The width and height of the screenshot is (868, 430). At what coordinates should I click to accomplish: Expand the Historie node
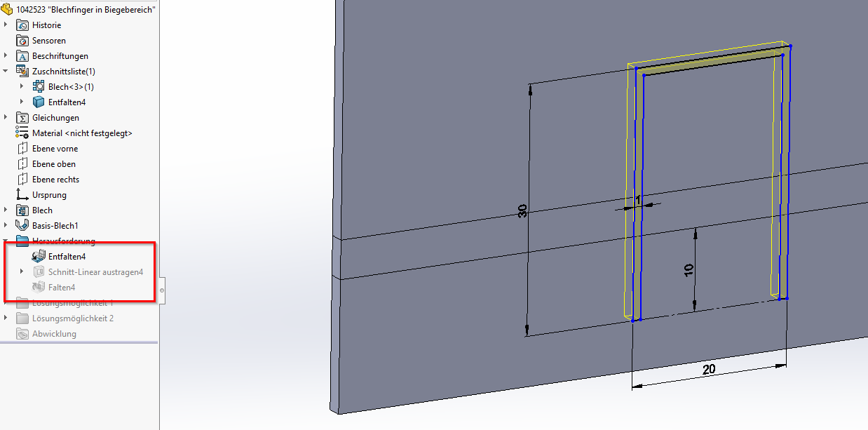[6, 25]
